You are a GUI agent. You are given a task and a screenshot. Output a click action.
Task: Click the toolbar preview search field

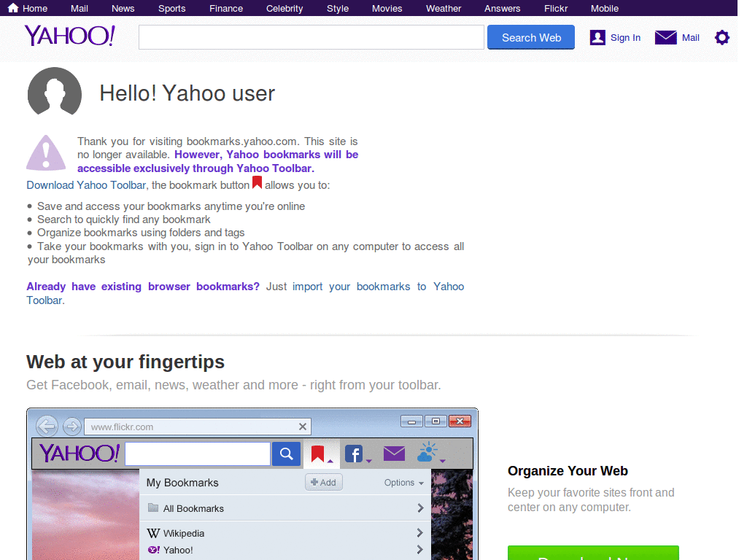click(197, 454)
